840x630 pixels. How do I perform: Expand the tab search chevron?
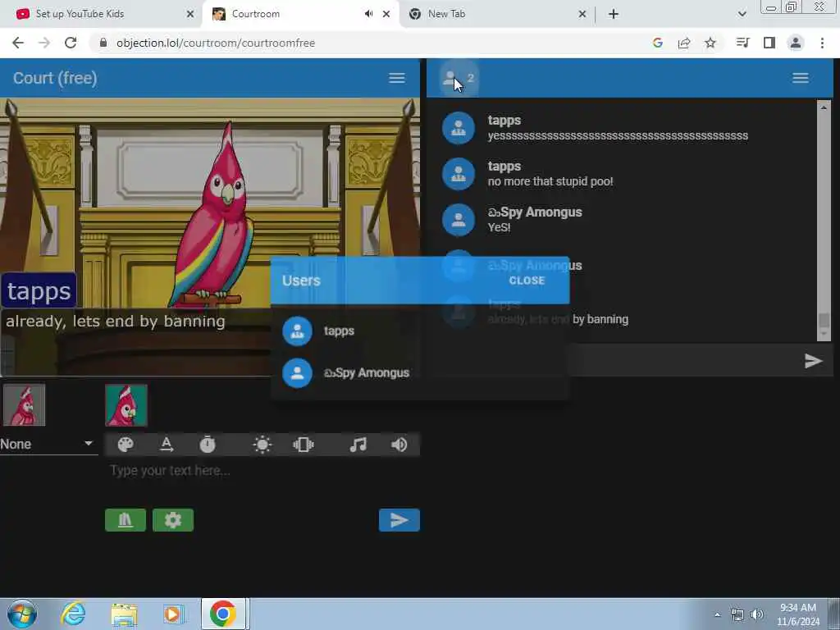tap(742, 14)
